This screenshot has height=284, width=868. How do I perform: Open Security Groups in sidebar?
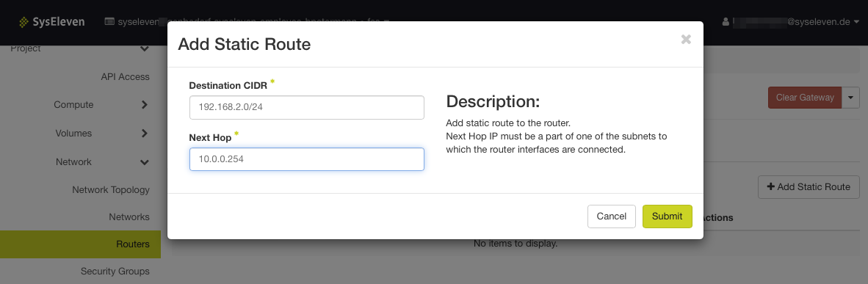pos(115,272)
